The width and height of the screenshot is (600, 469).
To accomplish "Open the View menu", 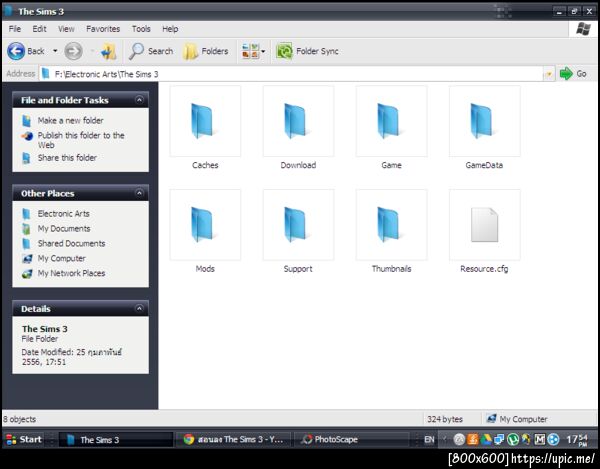I will coord(66,29).
